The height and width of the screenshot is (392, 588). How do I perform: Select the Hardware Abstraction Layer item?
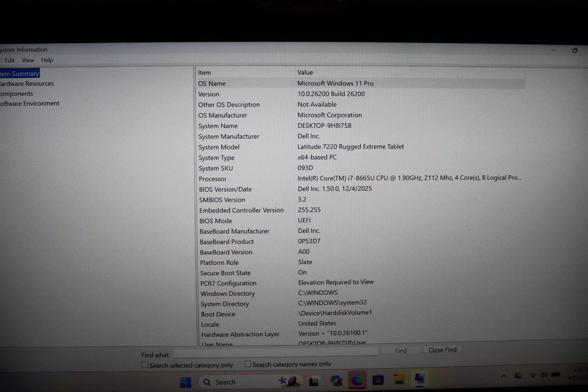pyautogui.click(x=240, y=334)
